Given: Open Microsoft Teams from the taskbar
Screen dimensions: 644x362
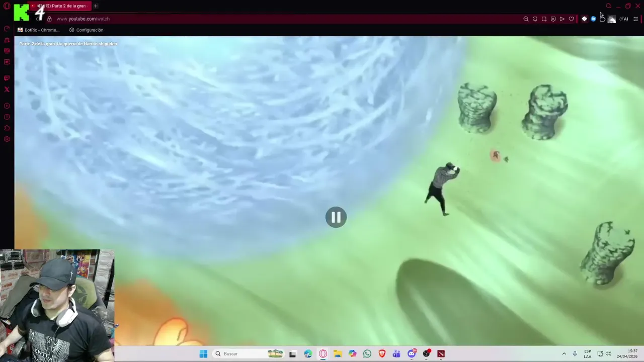Looking at the screenshot, I should click(396, 354).
